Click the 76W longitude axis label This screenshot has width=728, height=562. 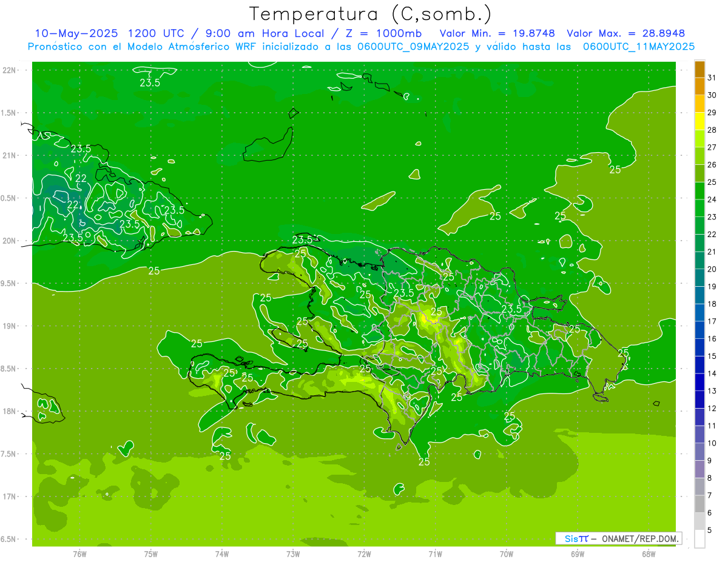(x=79, y=554)
